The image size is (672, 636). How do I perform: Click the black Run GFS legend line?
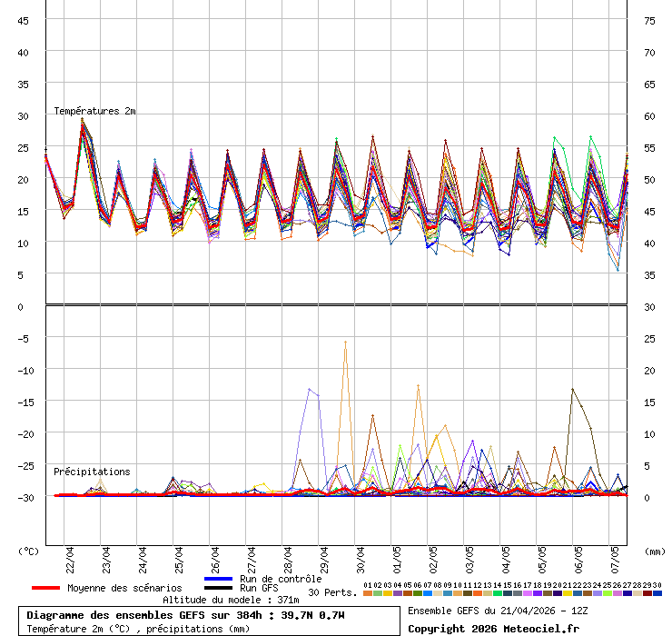(x=218, y=588)
